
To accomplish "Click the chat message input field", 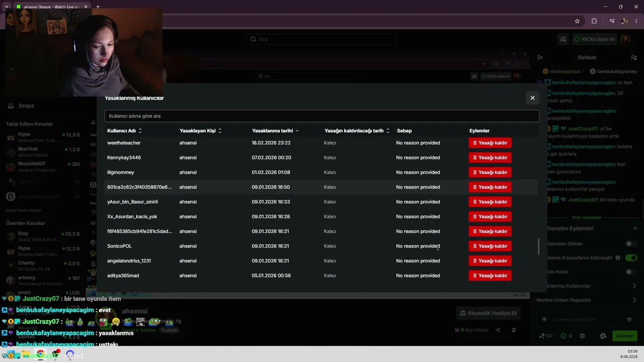I will [586, 319].
